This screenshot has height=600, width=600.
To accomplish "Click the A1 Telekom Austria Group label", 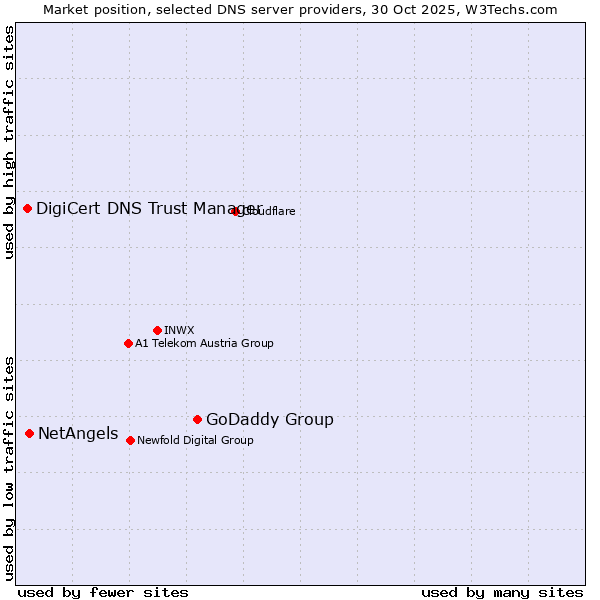I will point(204,343).
